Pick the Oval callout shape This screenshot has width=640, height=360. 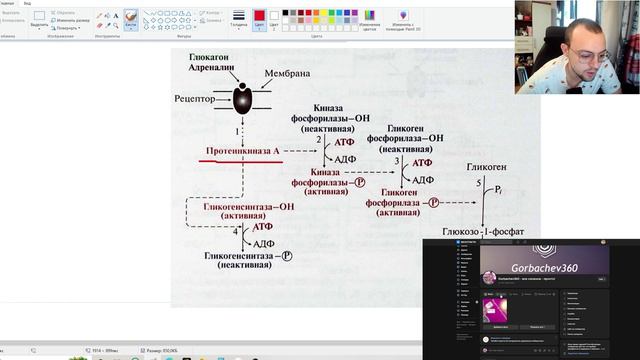tap(182, 27)
